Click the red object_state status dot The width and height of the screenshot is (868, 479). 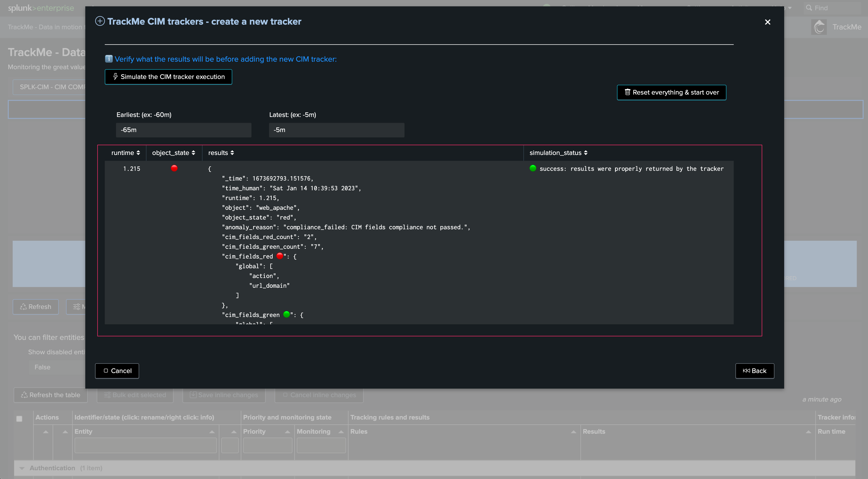[174, 168]
